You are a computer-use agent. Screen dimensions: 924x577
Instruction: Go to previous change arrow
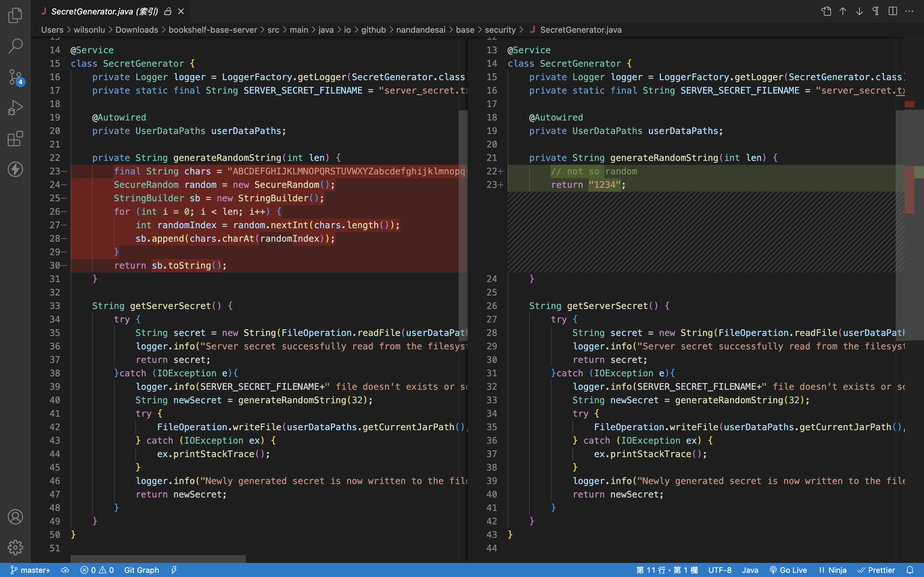[843, 12]
